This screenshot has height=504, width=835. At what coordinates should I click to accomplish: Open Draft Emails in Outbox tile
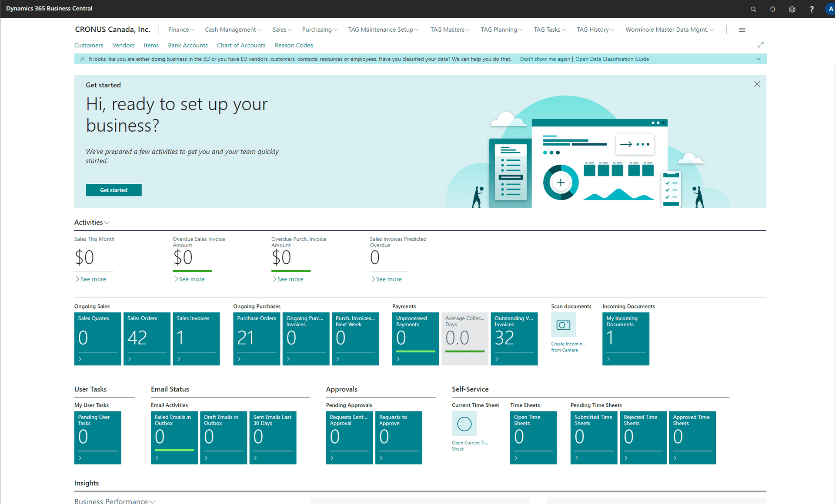tap(224, 438)
